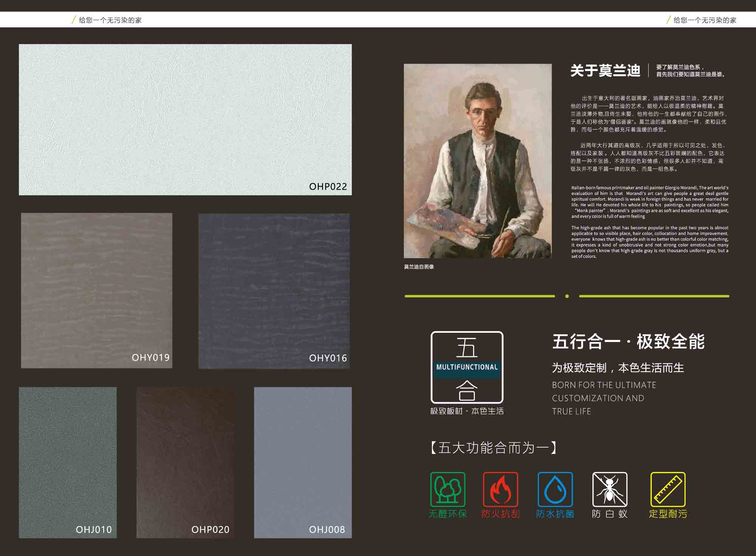Screen dimensions: 756x556
Task: Click the TRUE LIFE text line
Action: point(571,411)
